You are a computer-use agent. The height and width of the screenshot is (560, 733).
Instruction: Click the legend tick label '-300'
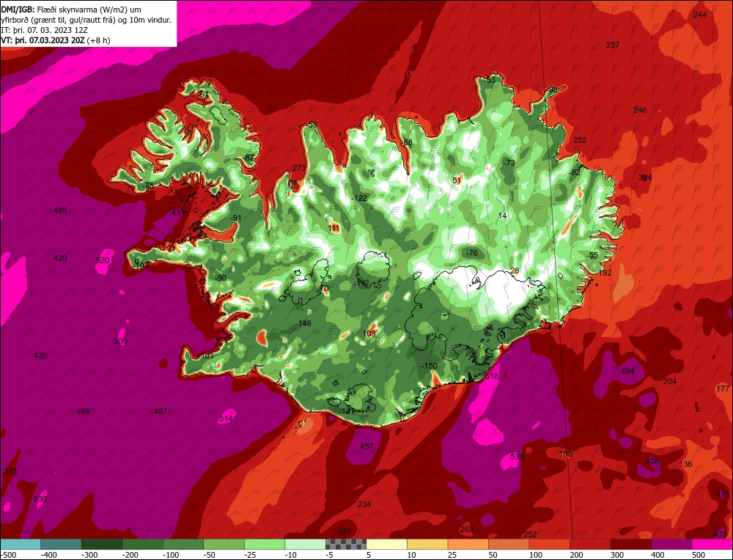[88, 555]
